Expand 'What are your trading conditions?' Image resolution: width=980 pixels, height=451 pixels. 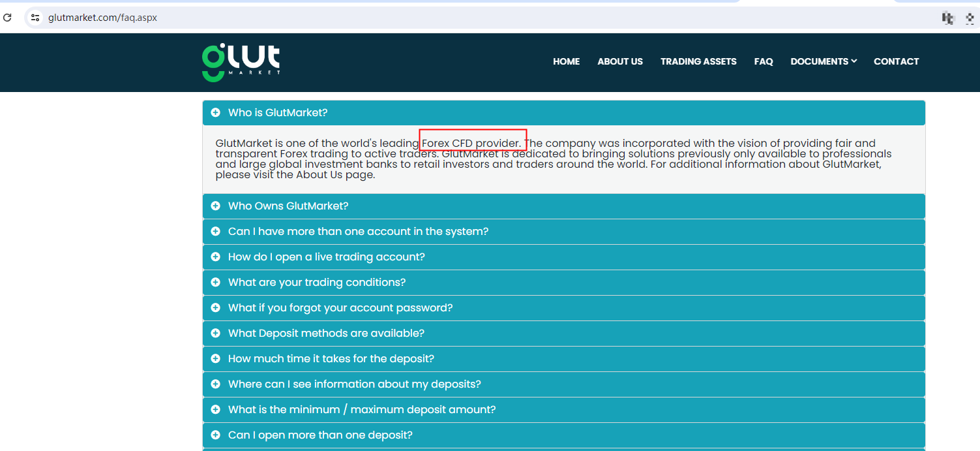pos(564,283)
